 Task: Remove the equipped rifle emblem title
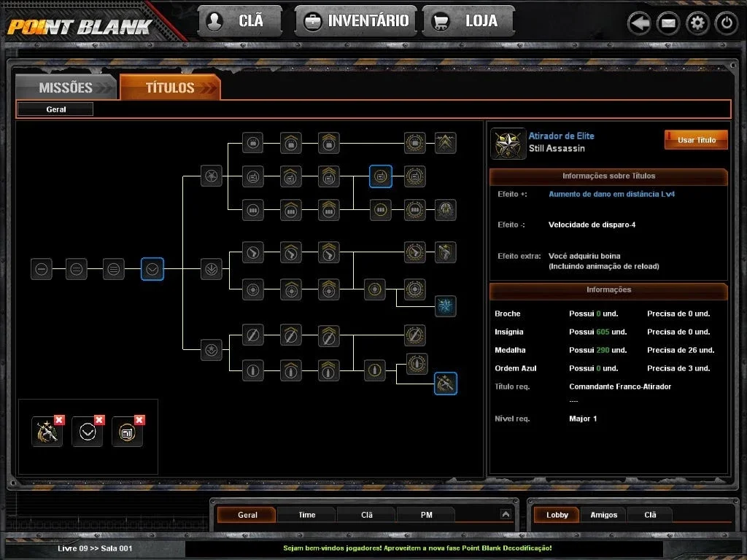coord(59,420)
